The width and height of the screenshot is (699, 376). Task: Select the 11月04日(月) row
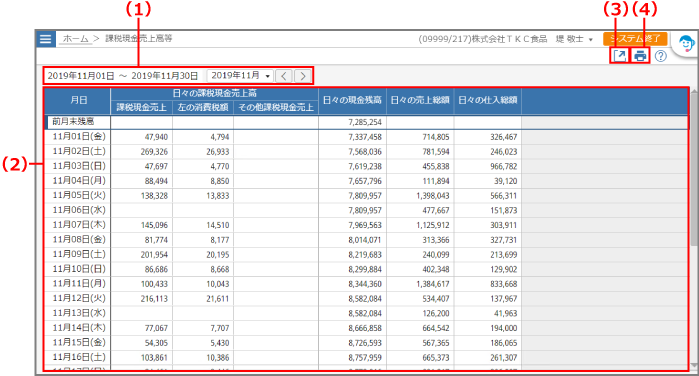coord(366,181)
